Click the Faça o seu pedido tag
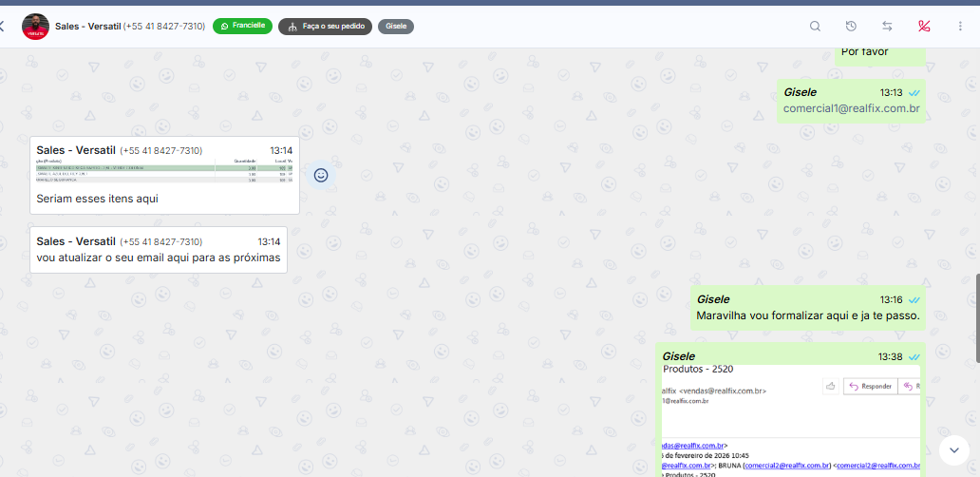This screenshot has width=980, height=477. (325, 27)
